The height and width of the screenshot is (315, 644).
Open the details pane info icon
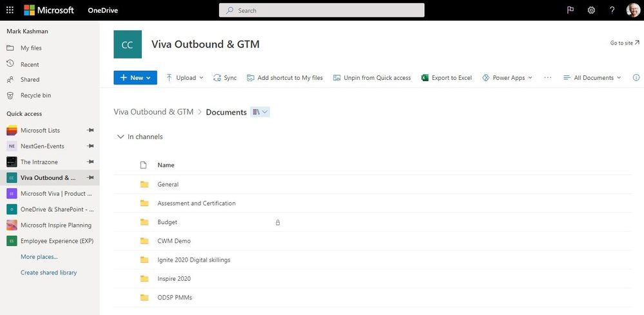tap(636, 77)
